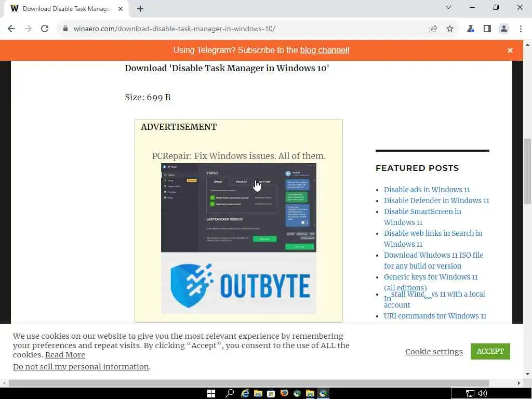This screenshot has height=399, width=532.
Task: Click the Outbyte logo image
Action: pos(238,283)
